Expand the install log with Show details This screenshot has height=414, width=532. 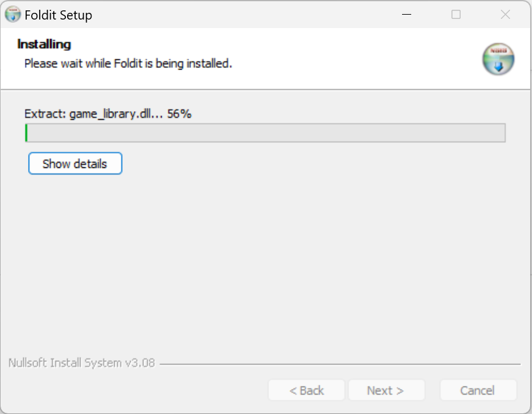pos(75,164)
